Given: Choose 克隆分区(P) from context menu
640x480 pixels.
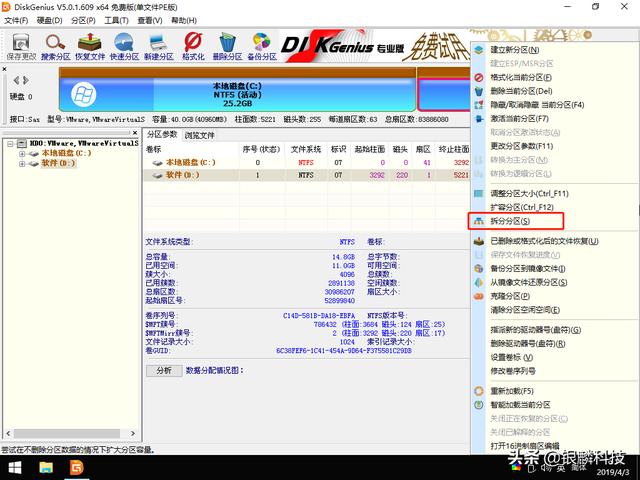Looking at the screenshot, I should (554, 296).
